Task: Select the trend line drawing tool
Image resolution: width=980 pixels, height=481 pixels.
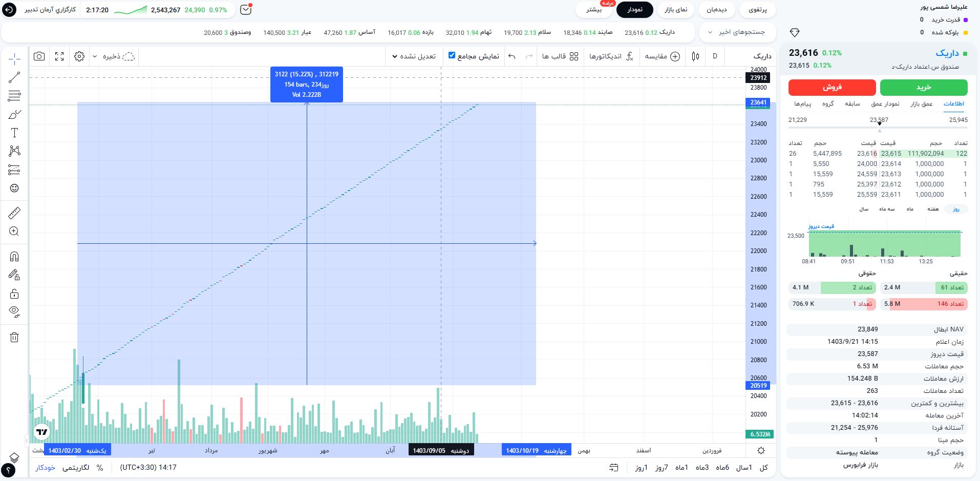Action: [x=14, y=77]
